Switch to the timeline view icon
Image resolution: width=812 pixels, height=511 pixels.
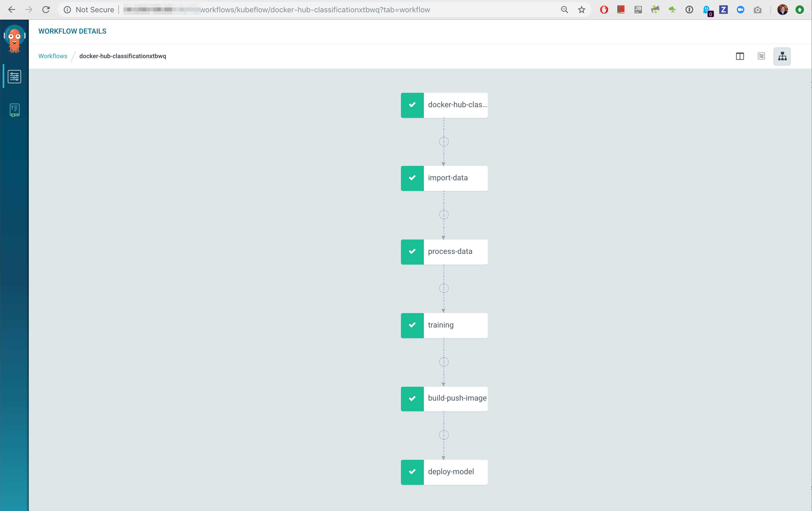[x=761, y=56]
